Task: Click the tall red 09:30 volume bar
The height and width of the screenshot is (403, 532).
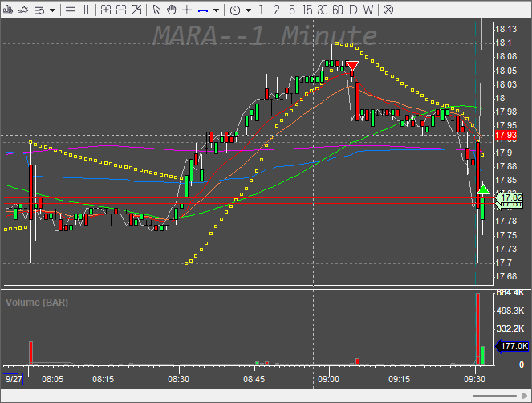Action: coord(477,329)
